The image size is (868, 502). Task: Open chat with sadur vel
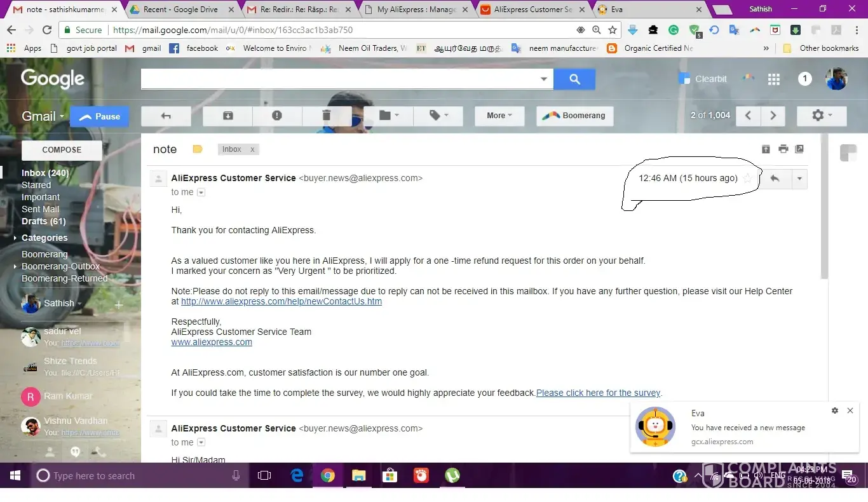[71, 337]
